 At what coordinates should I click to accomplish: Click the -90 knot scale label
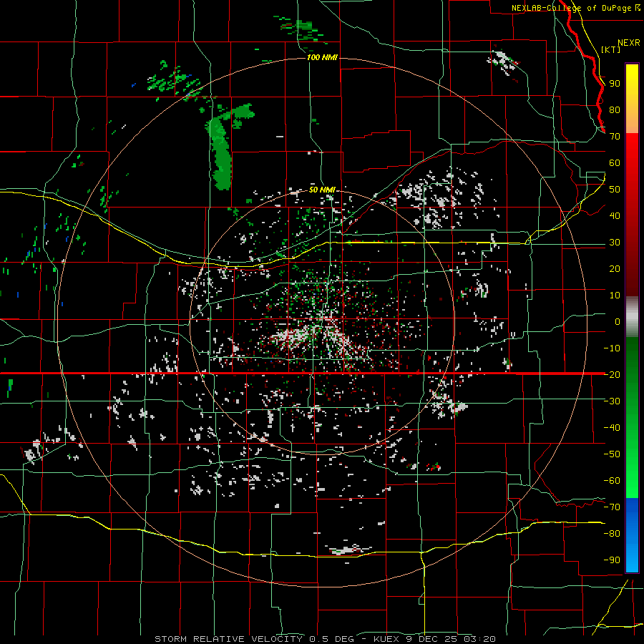point(612,560)
